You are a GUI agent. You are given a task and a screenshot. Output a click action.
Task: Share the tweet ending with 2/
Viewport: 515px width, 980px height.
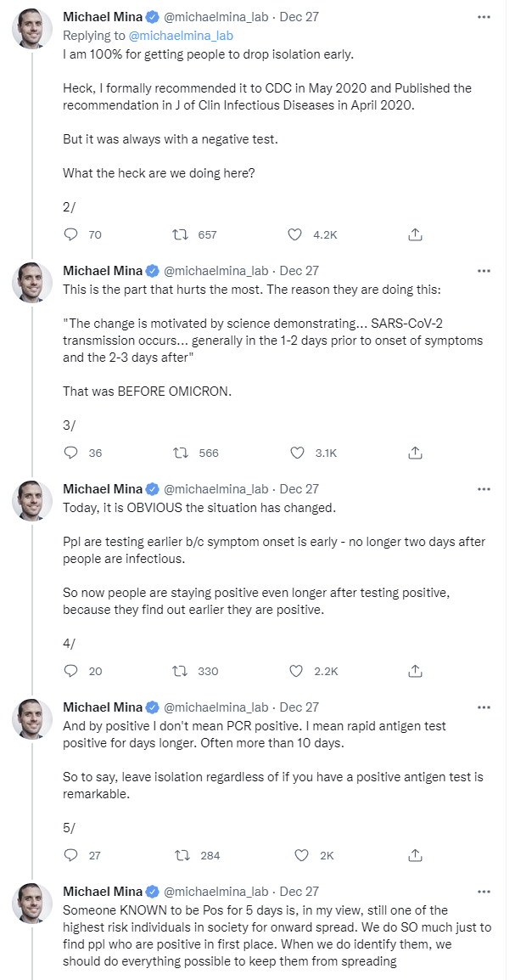coord(416,234)
